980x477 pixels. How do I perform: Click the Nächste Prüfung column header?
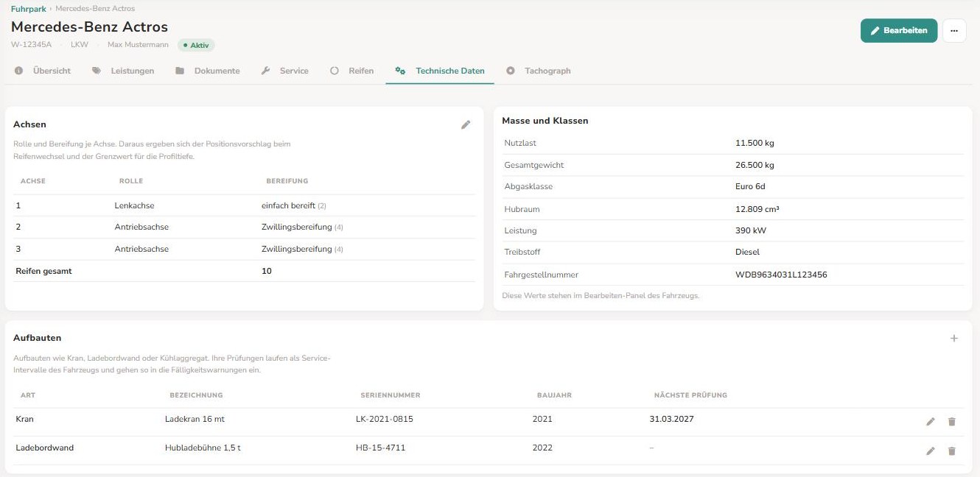coord(690,395)
